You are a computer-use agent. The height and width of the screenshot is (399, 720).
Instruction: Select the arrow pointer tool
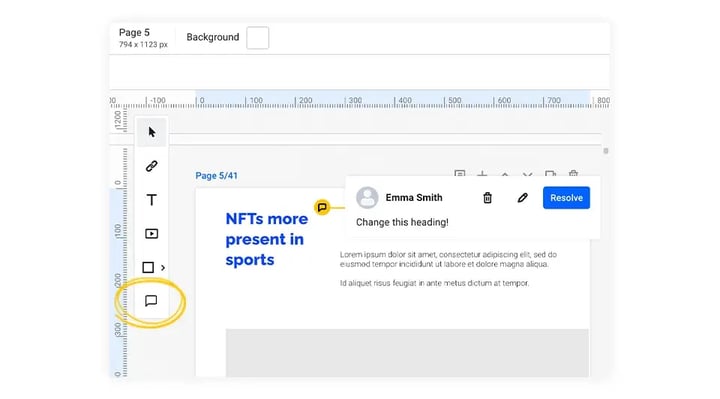click(152, 132)
